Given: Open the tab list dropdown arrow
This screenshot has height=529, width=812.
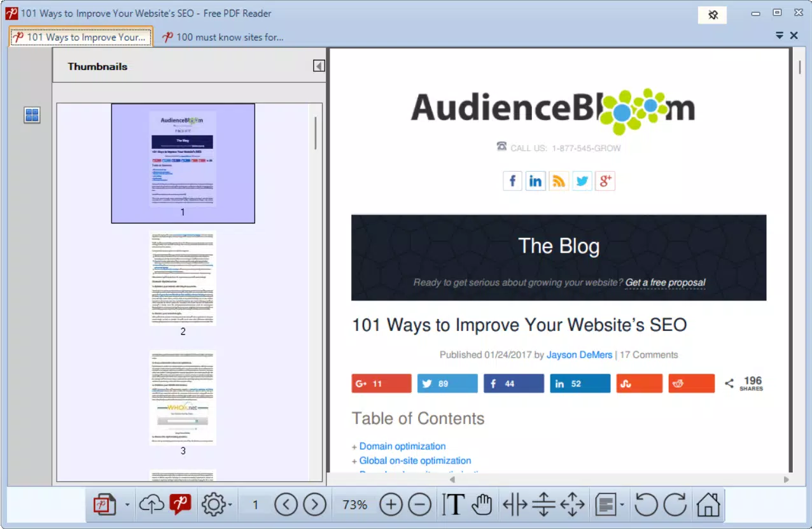Looking at the screenshot, I should tap(780, 36).
